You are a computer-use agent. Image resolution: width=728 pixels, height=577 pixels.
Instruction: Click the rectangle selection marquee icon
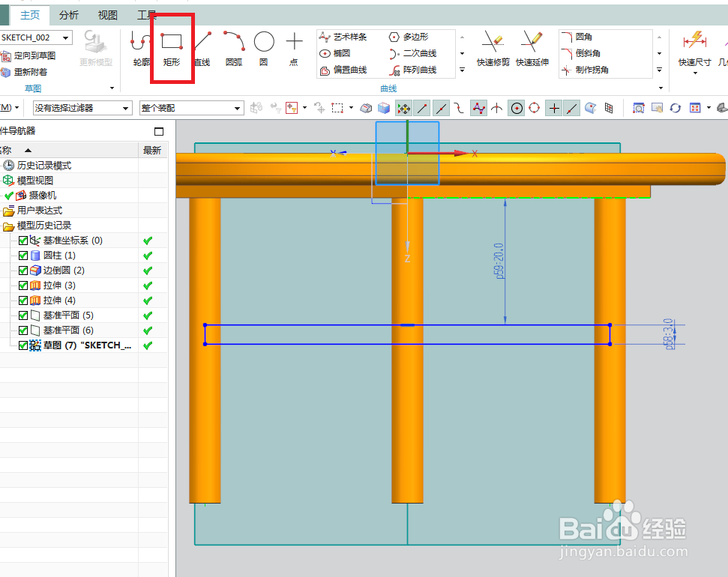[x=337, y=108]
